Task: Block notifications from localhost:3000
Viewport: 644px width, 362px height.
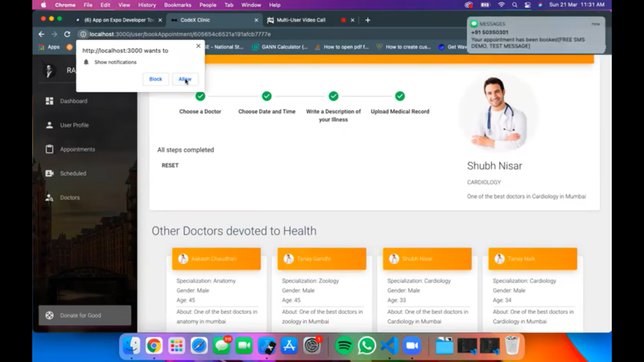Action: coord(156,79)
